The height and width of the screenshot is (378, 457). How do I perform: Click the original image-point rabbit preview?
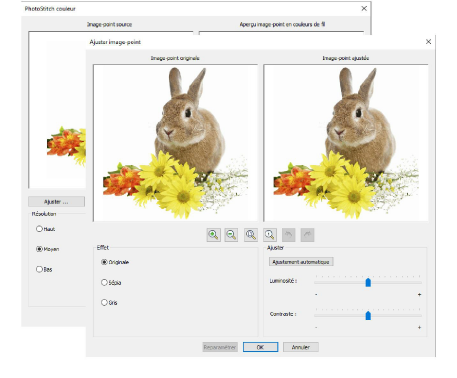point(175,143)
